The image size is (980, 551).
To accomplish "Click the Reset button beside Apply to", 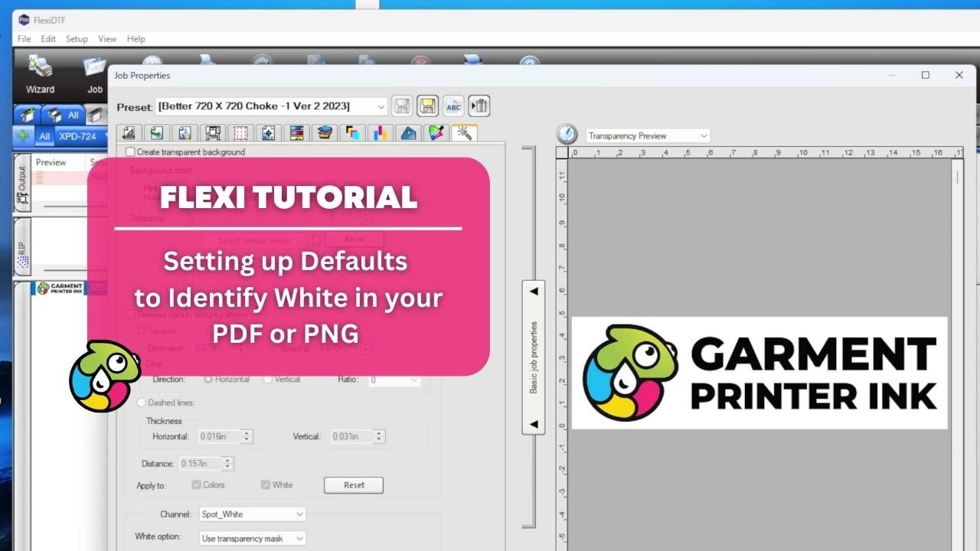I will click(354, 484).
